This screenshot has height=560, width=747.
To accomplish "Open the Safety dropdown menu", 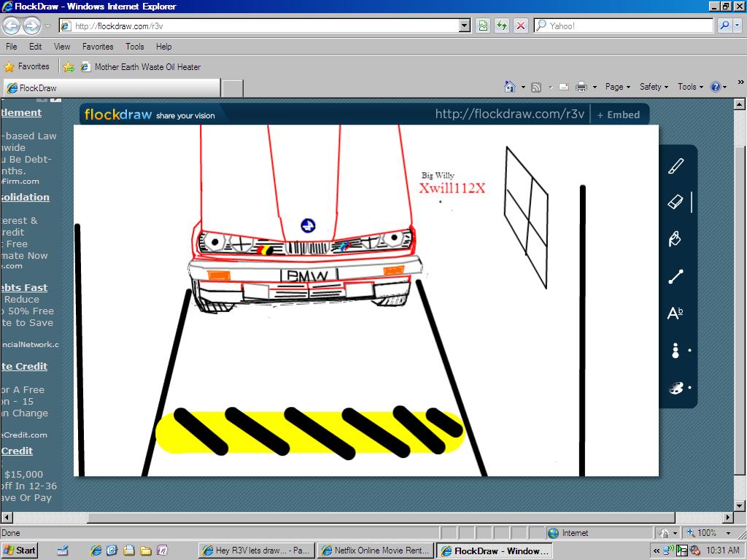I will pos(654,87).
